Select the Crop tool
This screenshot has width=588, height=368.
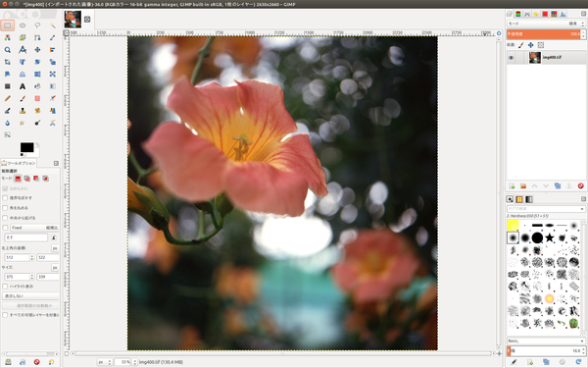pyautogui.click(x=8, y=62)
